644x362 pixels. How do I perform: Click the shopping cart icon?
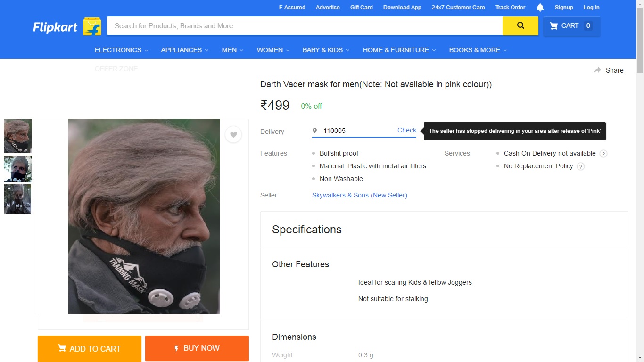coord(553,26)
